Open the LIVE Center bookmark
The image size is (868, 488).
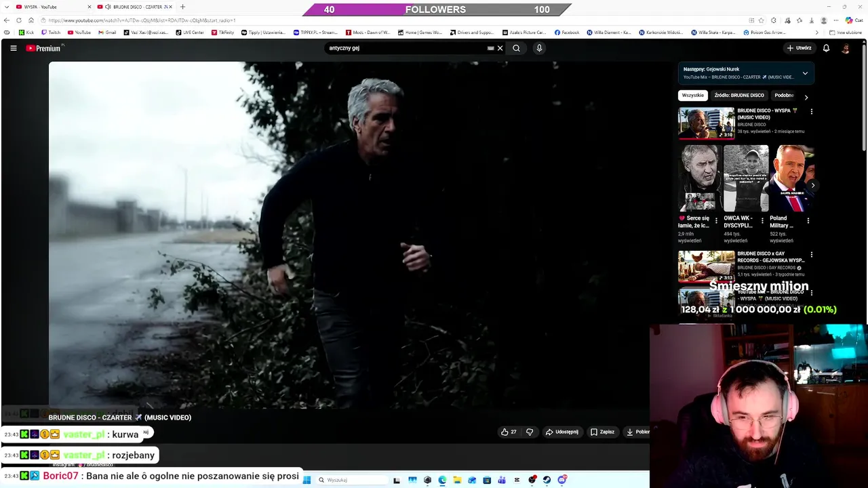190,33
